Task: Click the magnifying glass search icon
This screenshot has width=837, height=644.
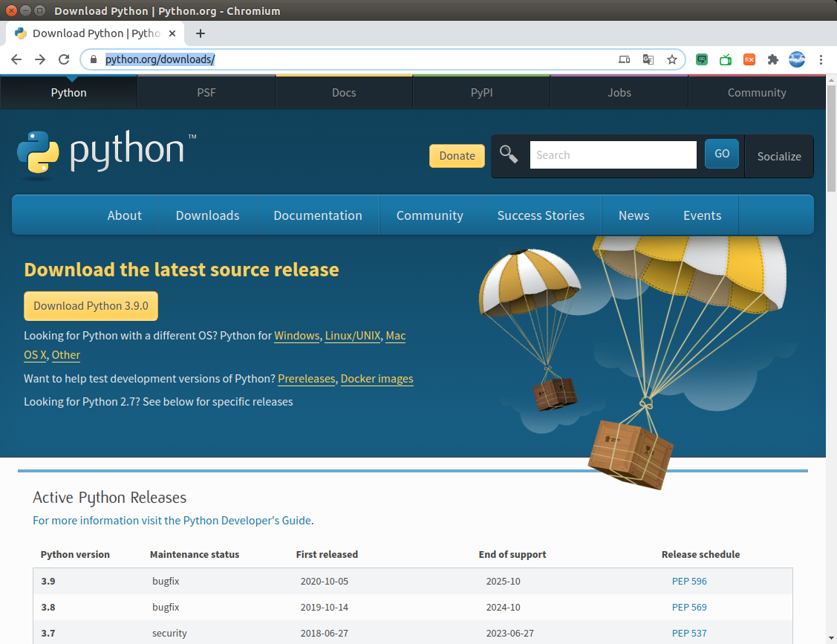Action: (509, 155)
